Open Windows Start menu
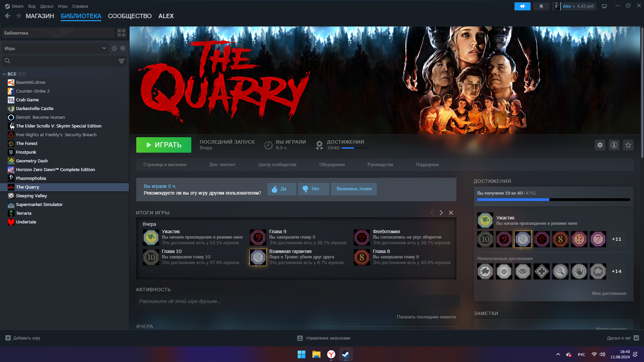This screenshot has width=644, height=362. click(x=301, y=354)
